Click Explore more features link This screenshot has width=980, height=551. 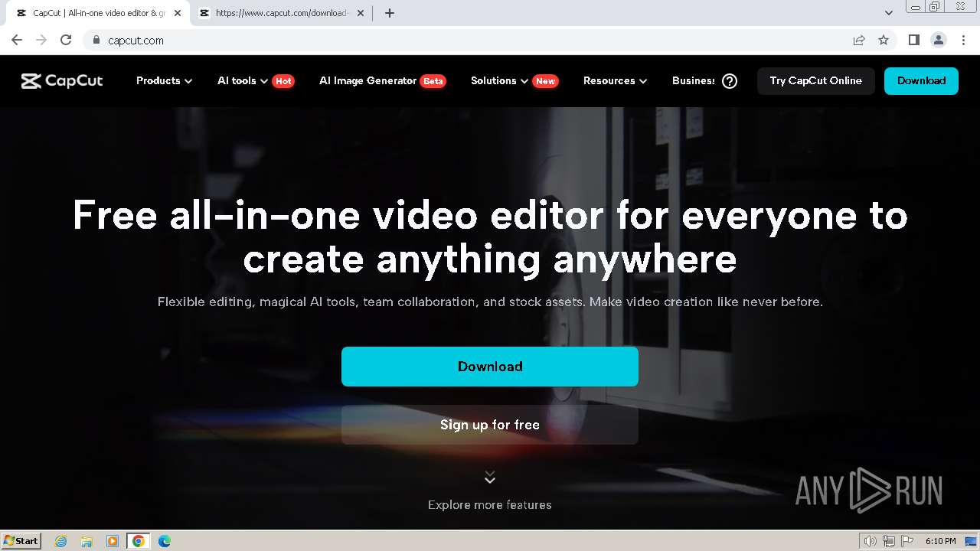[x=490, y=505]
